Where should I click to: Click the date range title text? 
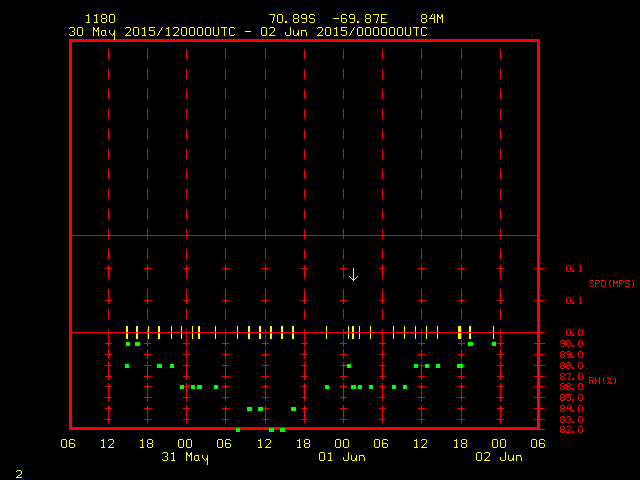pyautogui.click(x=247, y=31)
